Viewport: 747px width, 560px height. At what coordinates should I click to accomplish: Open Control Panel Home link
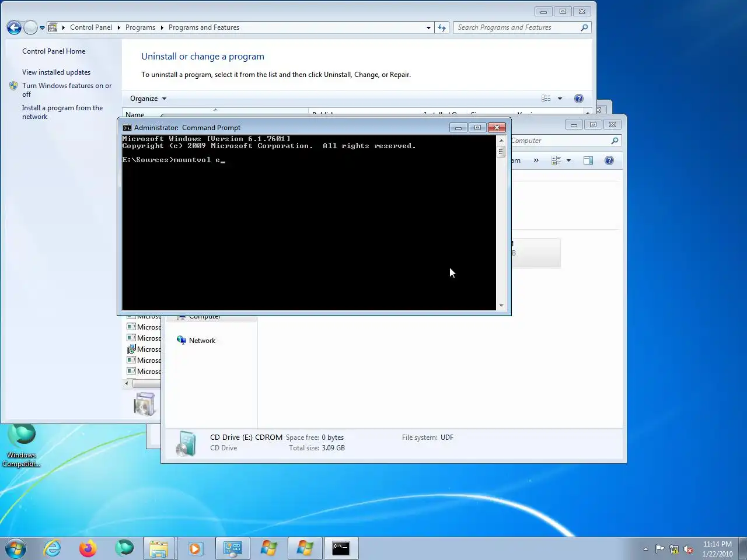tap(54, 51)
